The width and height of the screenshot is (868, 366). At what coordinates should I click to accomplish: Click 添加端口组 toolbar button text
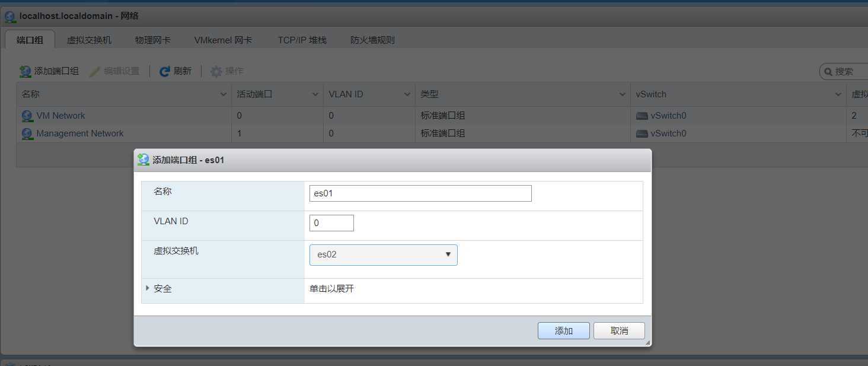56,71
